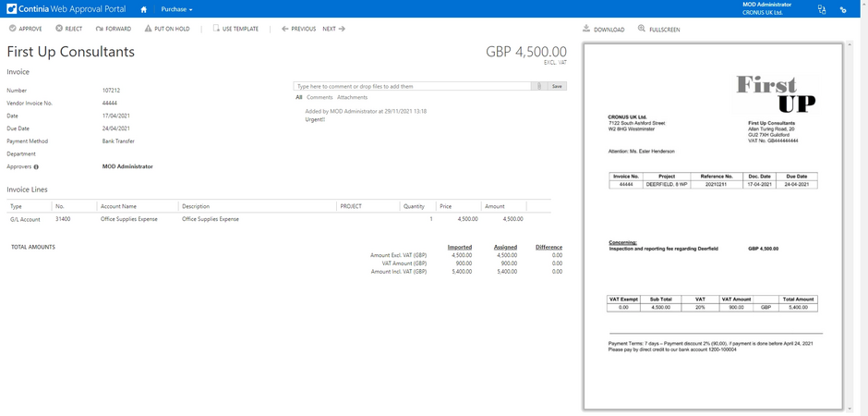The image size is (868, 416).
Task: Save the comment
Action: [557, 86]
